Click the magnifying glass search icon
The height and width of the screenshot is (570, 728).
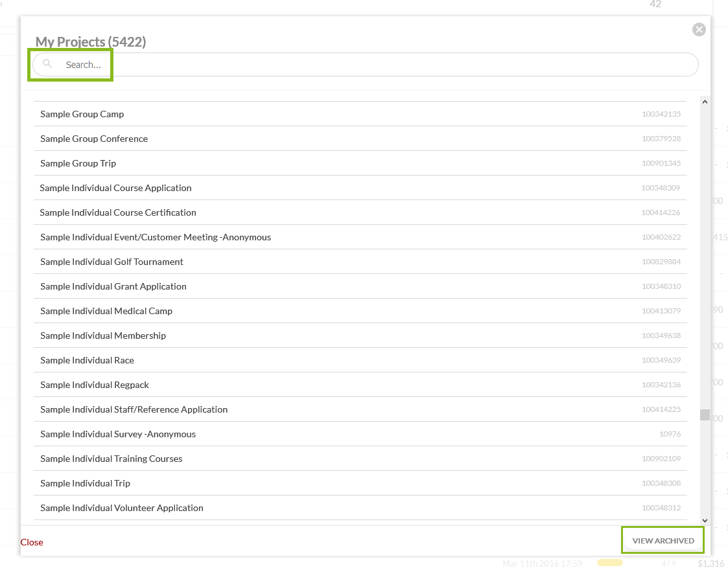coord(47,64)
